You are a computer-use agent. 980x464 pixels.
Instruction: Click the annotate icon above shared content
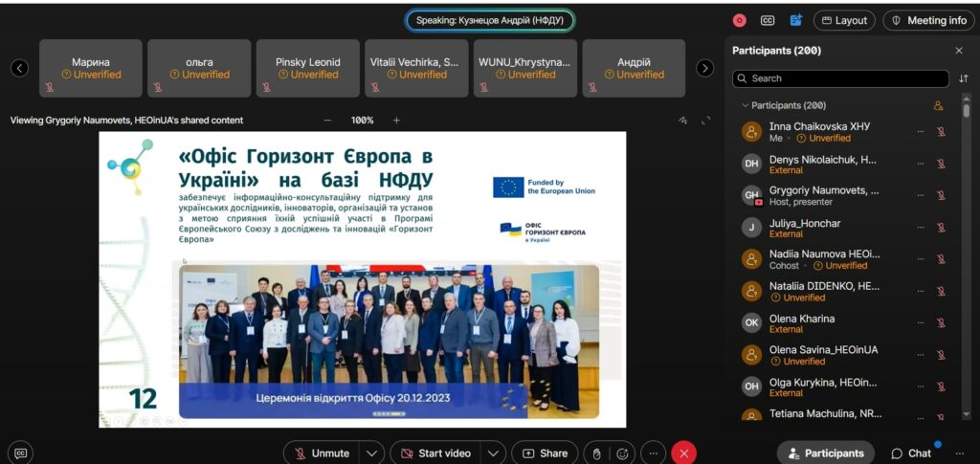pos(683,121)
